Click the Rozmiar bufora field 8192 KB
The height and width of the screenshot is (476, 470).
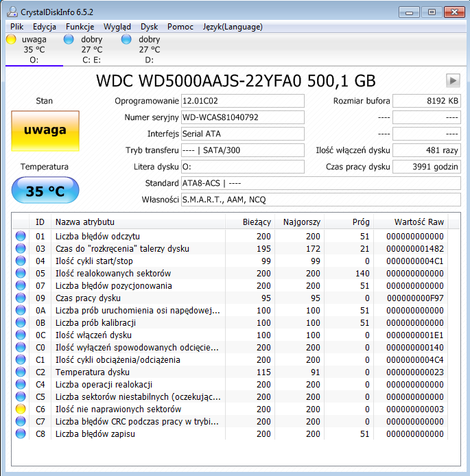pyautogui.click(x=427, y=101)
